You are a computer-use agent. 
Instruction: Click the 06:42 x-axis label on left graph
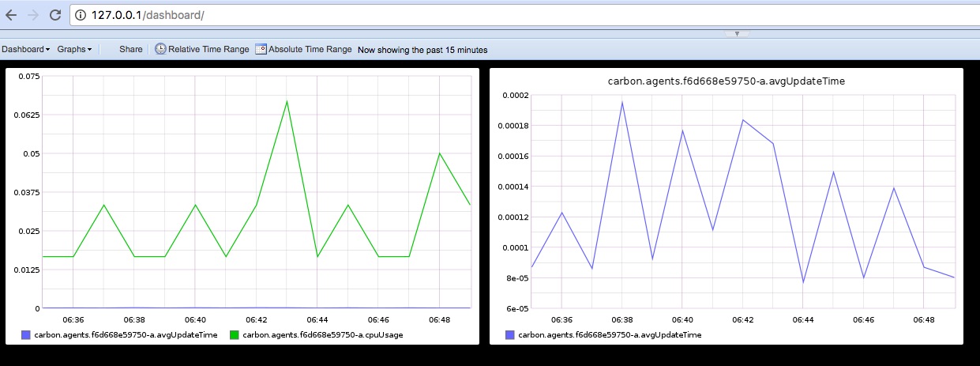[x=257, y=319]
